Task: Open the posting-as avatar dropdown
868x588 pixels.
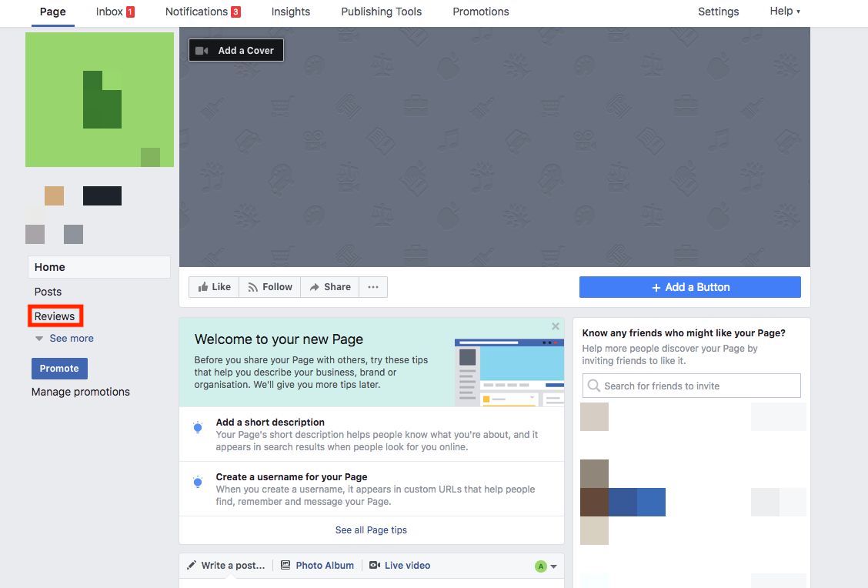Action: pyautogui.click(x=546, y=566)
